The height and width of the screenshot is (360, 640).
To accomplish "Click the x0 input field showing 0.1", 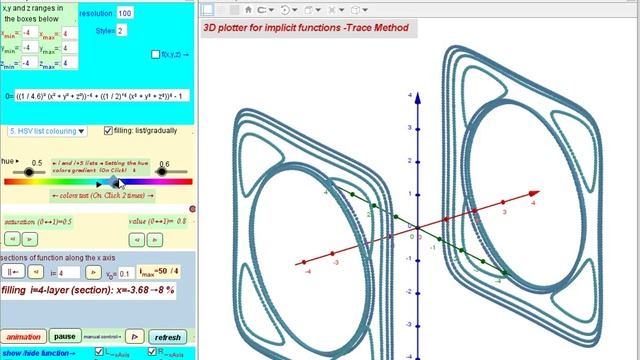I will point(126,274).
